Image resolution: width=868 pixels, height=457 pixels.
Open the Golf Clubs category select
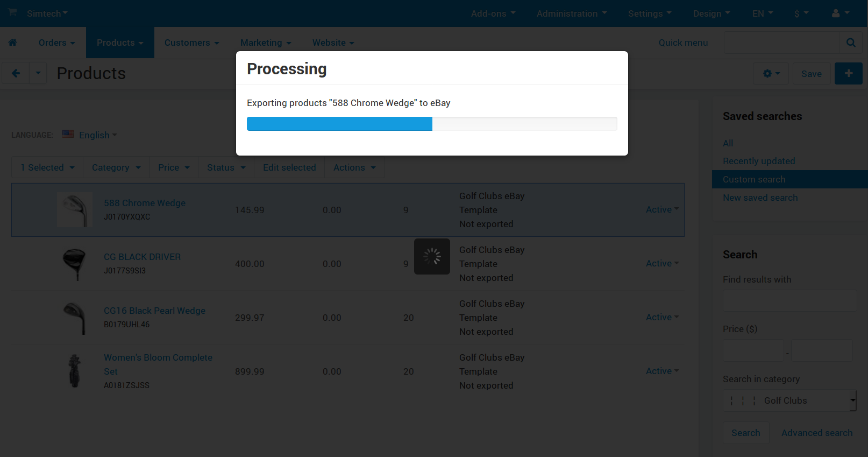tap(789, 400)
